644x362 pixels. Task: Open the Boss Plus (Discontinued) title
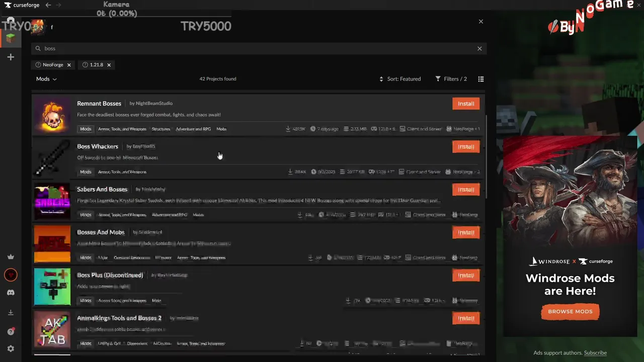[x=110, y=275]
